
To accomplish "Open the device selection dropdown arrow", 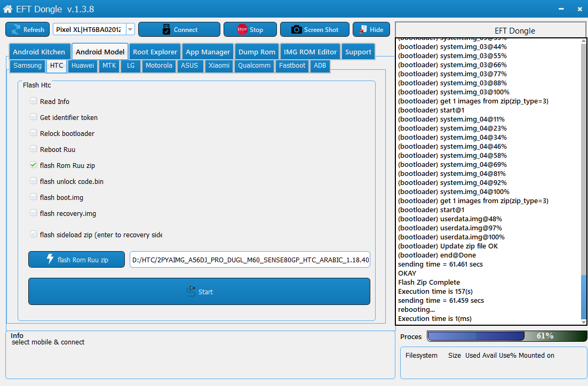I will click(130, 29).
